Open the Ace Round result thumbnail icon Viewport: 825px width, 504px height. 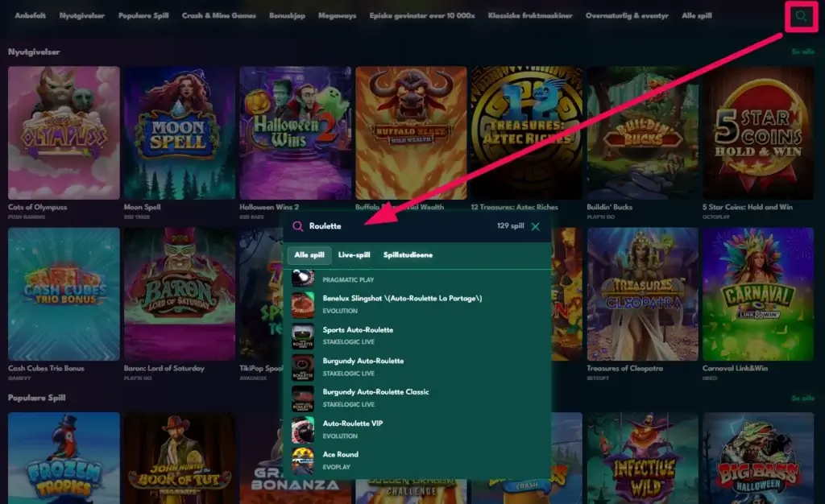(303, 461)
